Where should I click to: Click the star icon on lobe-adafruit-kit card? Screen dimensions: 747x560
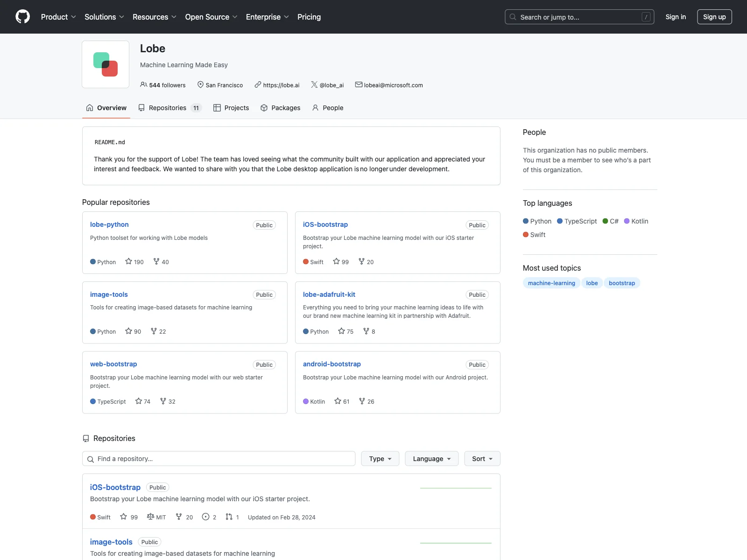(341, 331)
